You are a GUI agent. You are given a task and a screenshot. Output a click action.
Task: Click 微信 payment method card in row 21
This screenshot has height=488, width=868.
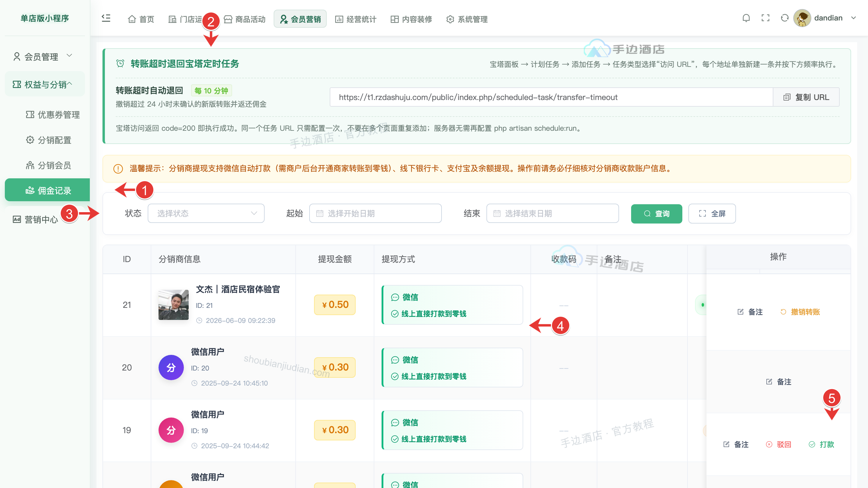[x=452, y=305]
